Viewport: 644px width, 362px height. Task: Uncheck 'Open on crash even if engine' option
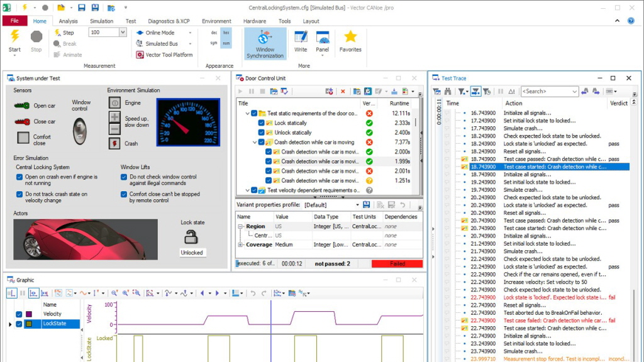[19, 177]
